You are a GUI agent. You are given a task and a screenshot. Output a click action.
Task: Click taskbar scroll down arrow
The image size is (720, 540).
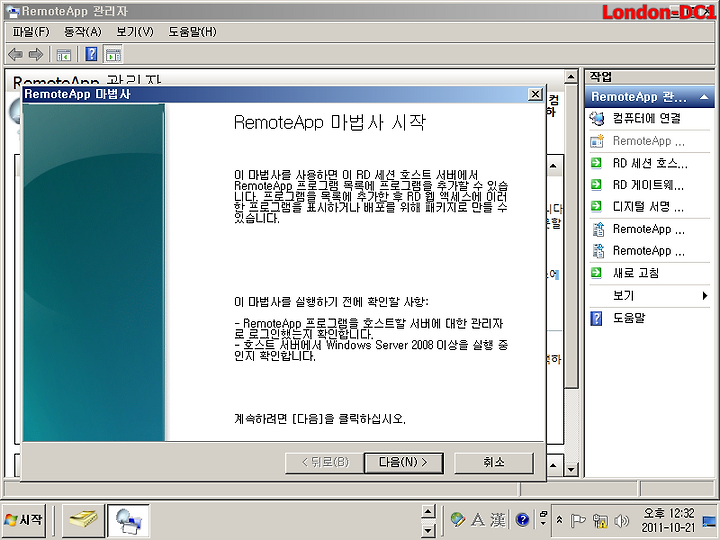(428, 530)
